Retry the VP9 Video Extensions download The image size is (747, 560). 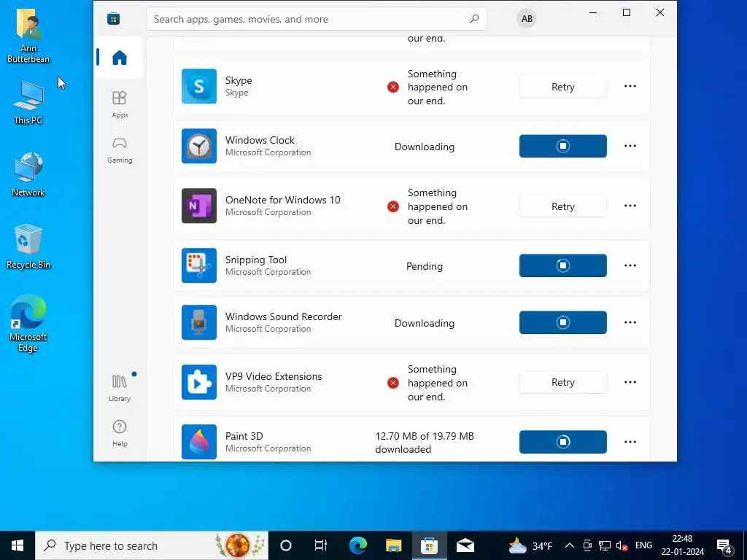tap(563, 382)
